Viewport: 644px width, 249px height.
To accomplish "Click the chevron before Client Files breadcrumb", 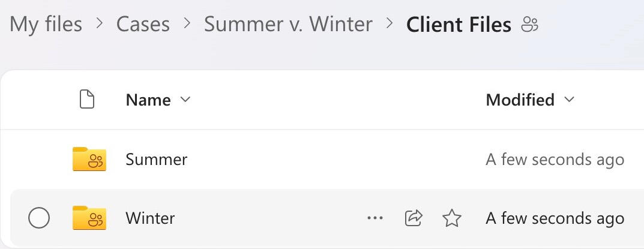I will tap(390, 25).
